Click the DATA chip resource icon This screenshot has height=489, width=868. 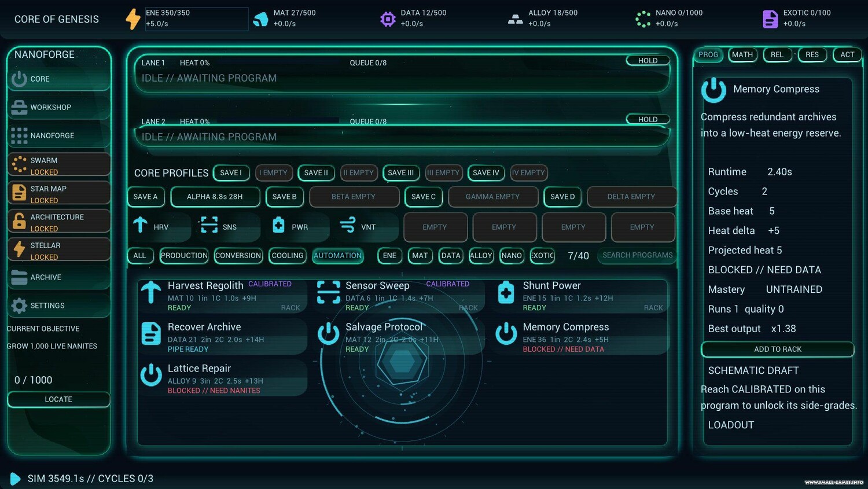click(x=388, y=19)
